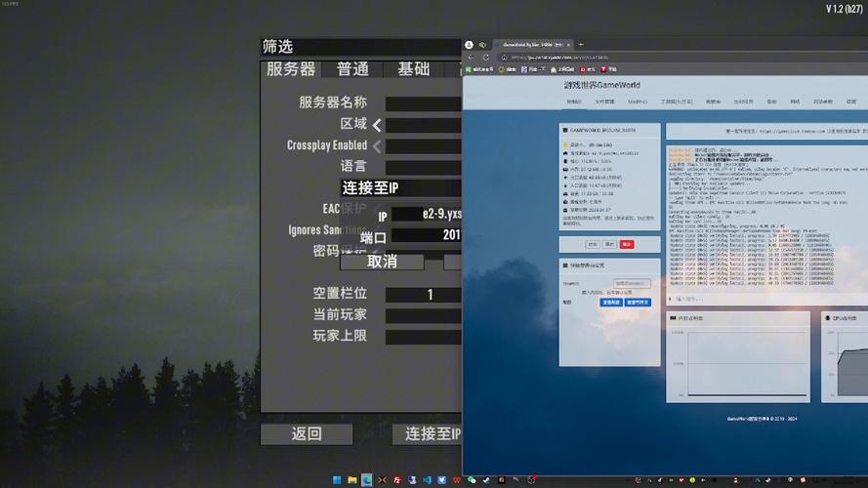Select the 服务器 filter tab
This screenshot has width=868, height=488.
click(291, 69)
